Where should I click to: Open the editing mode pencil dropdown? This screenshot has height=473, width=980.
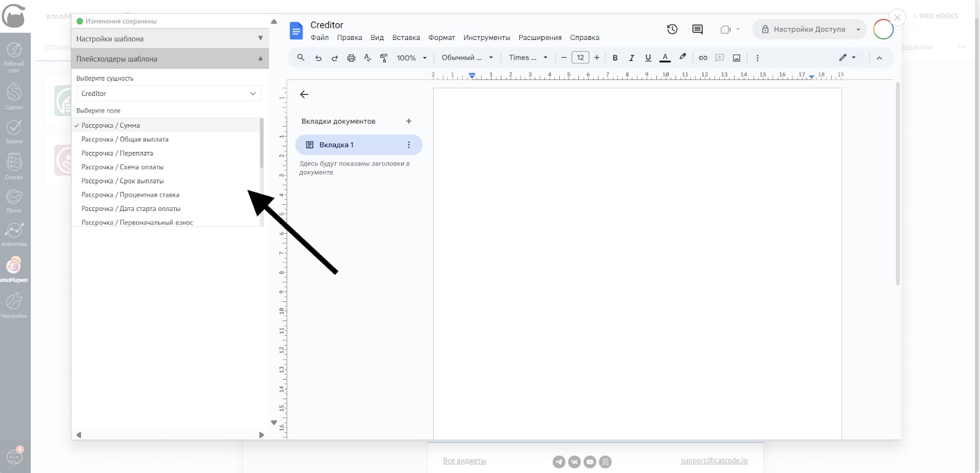pos(847,58)
